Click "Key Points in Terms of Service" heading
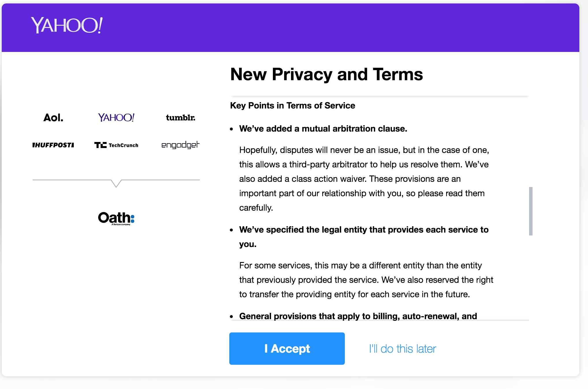 coord(293,106)
